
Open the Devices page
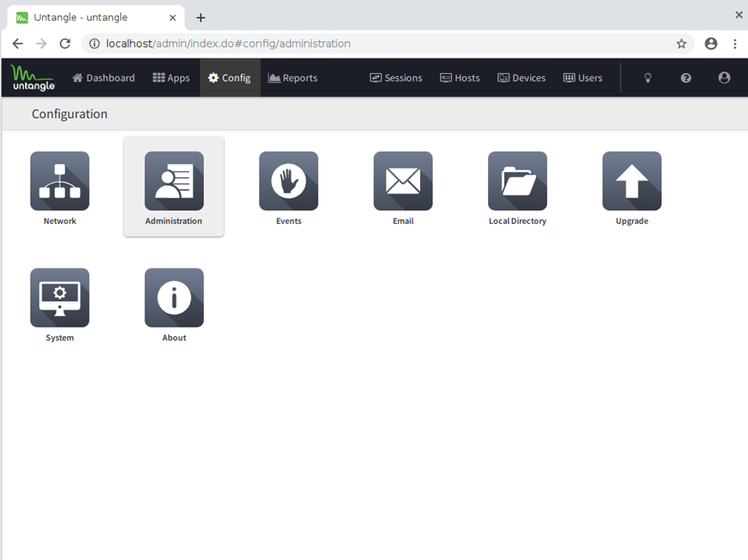(x=522, y=77)
